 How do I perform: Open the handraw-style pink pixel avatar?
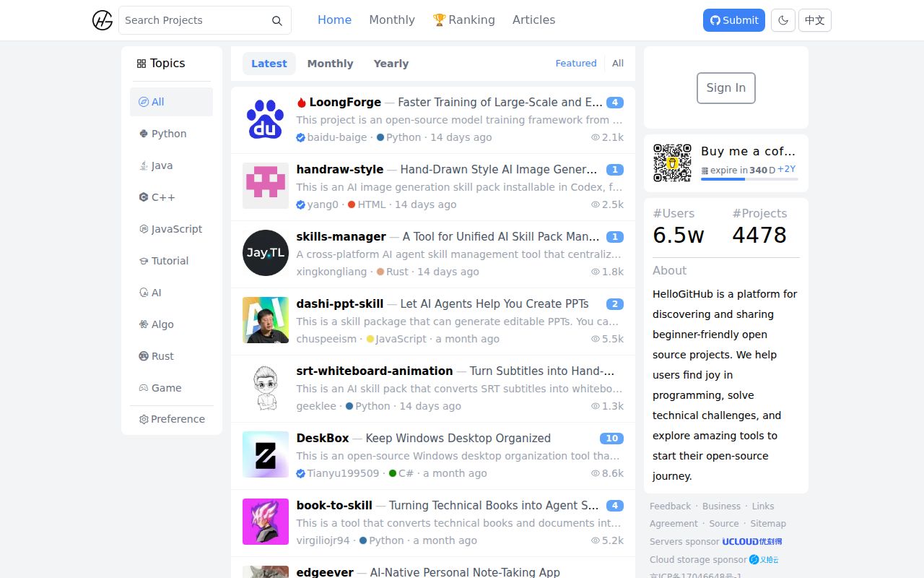click(266, 186)
